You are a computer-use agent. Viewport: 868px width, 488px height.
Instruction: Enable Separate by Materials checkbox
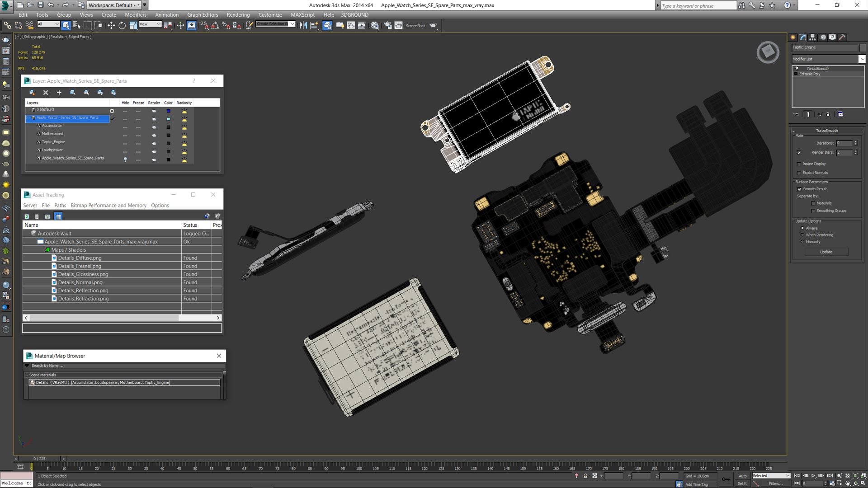click(813, 204)
